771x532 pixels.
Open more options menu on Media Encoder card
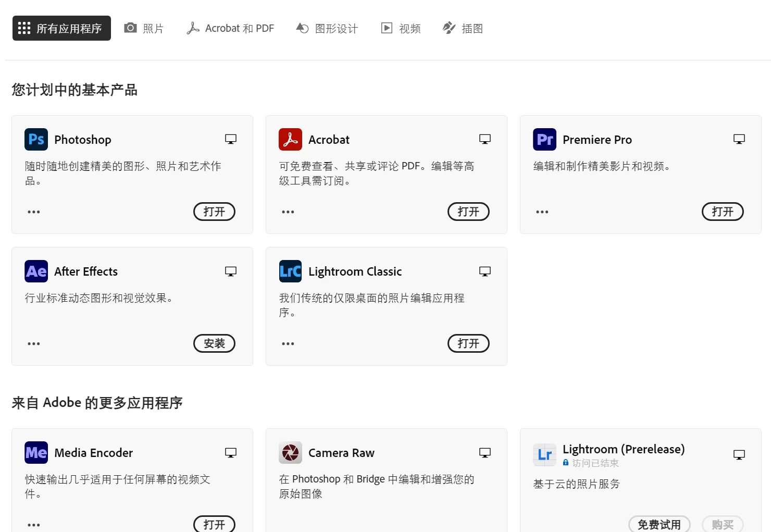click(34, 525)
